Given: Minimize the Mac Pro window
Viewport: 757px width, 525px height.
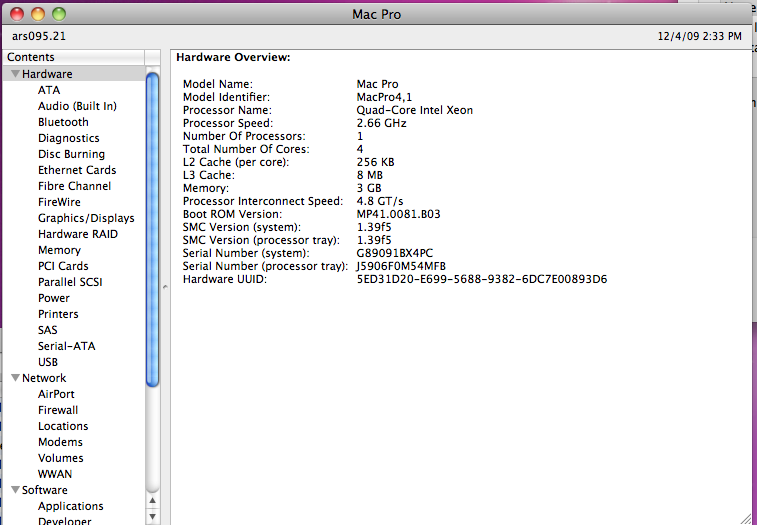Looking at the screenshot, I should [x=38, y=14].
